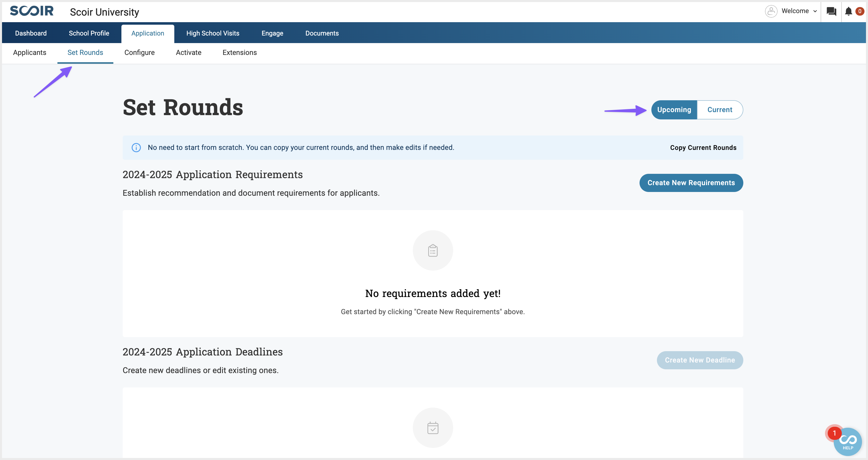Viewport: 868px width, 460px height.
Task: Click the SCOIR logo icon top left
Action: coord(31,11)
